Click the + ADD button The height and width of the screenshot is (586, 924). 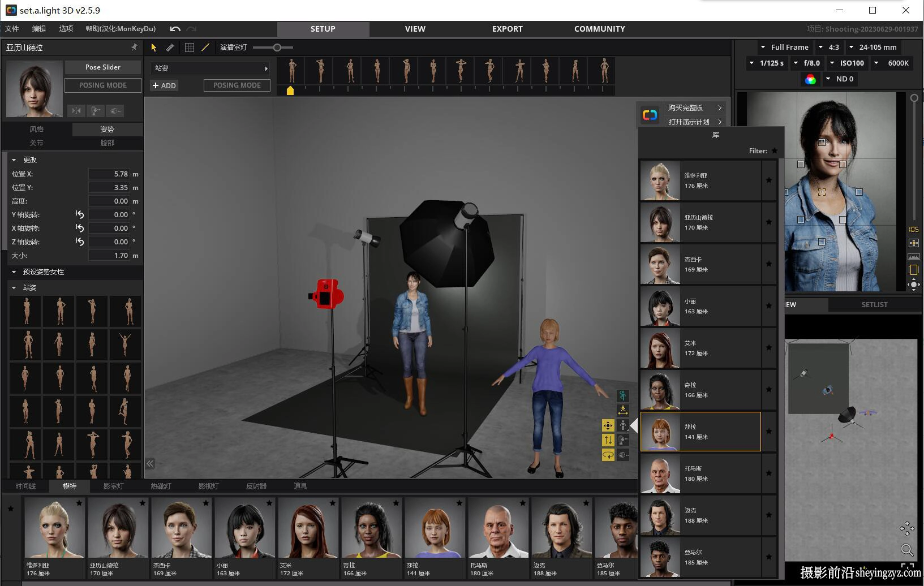[164, 85]
